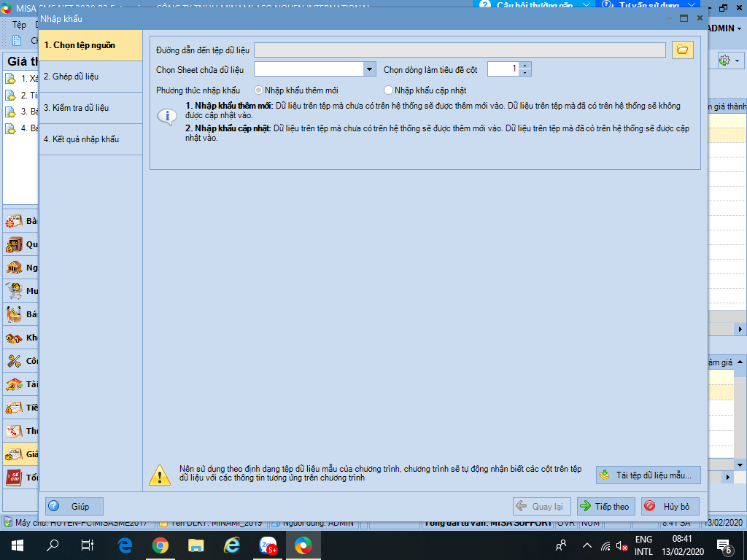Switch to step 3. Kiểm tra dữ liệu

[90, 108]
